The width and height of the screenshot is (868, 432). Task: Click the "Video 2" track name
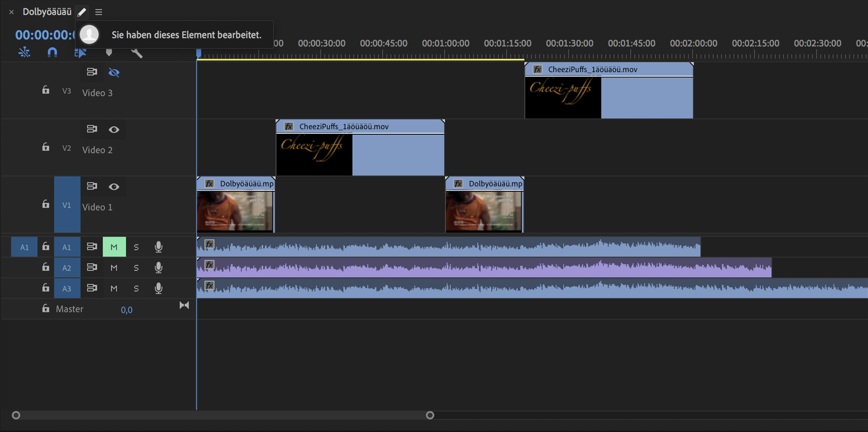pyautogui.click(x=98, y=150)
